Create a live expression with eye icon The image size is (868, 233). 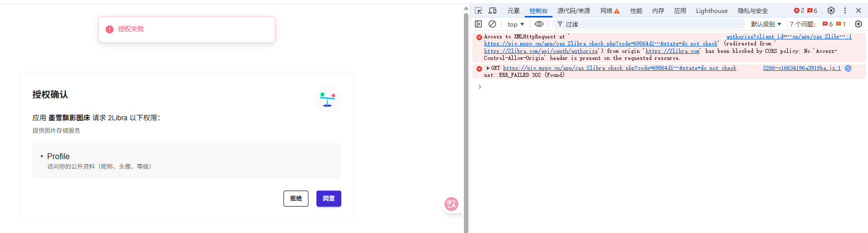click(x=539, y=24)
